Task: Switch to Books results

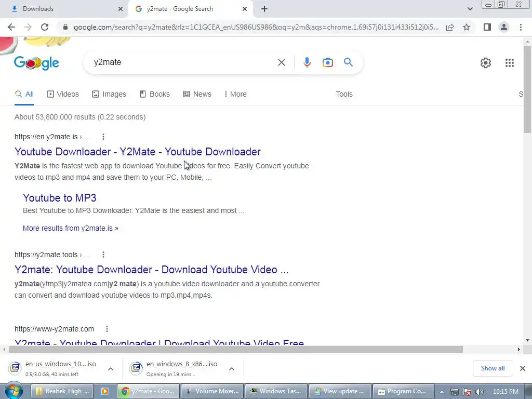Action: coord(155,95)
